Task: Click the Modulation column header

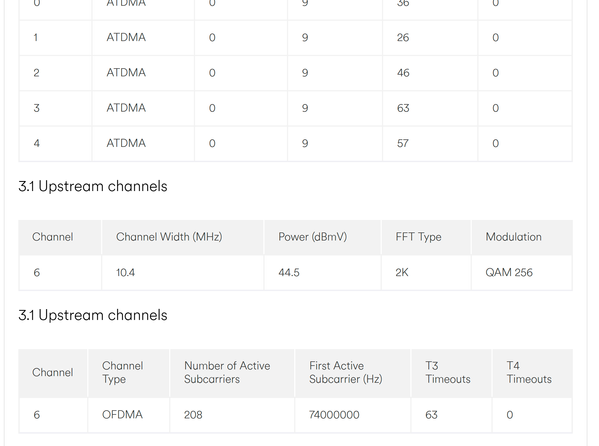Action: pos(513,237)
